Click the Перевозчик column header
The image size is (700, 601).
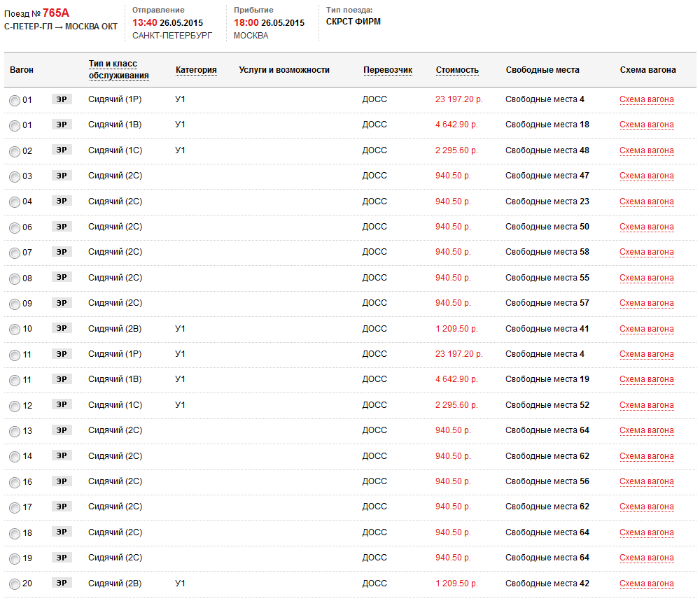[388, 70]
